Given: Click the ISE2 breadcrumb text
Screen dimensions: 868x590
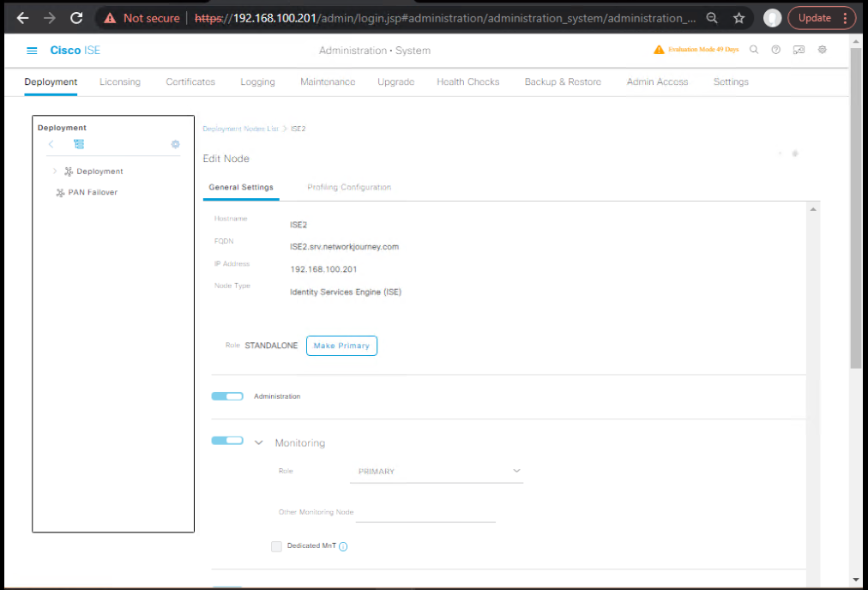Looking at the screenshot, I should 298,129.
